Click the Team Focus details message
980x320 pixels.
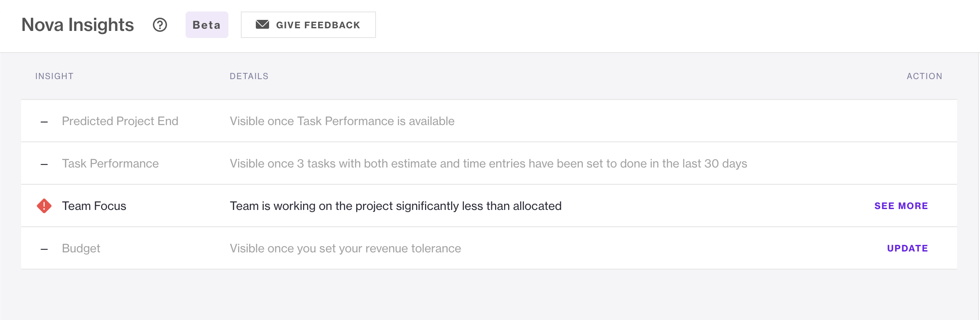click(396, 206)
